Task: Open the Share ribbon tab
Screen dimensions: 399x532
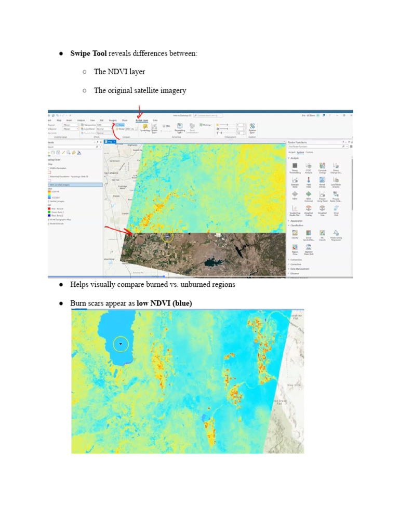Action: (125, 120)
